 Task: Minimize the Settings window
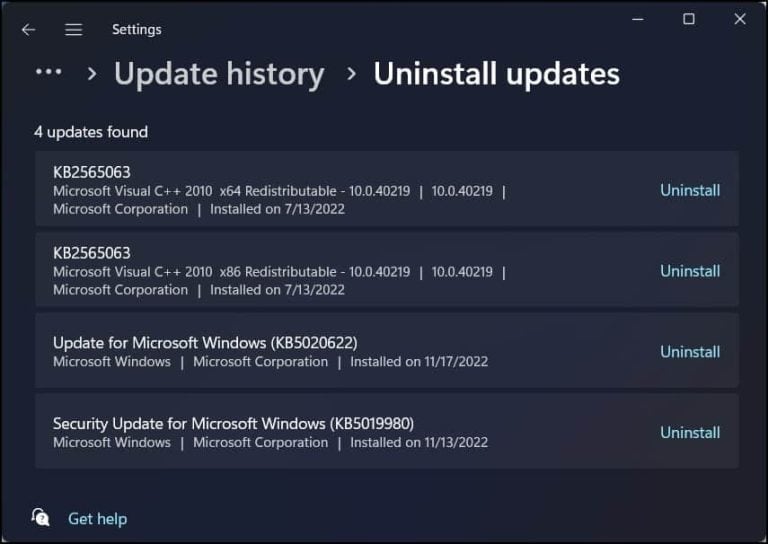click(x=638, y=20)
